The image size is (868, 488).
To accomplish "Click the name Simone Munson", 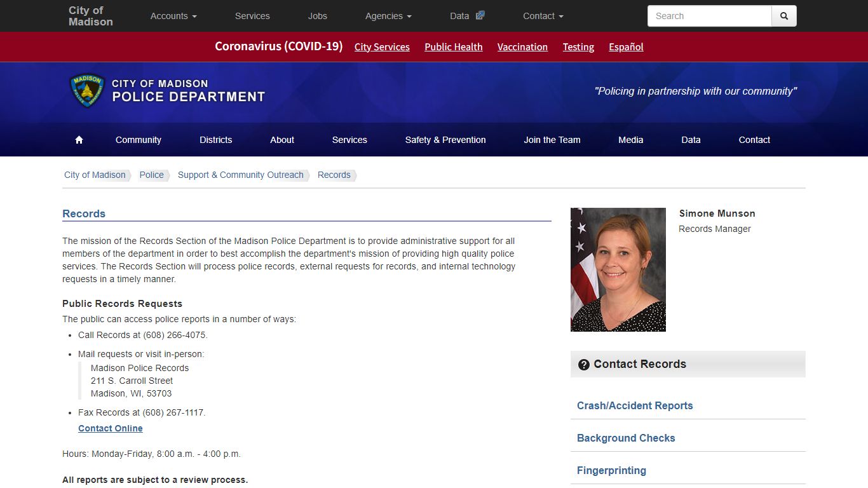I will point(717,213).
